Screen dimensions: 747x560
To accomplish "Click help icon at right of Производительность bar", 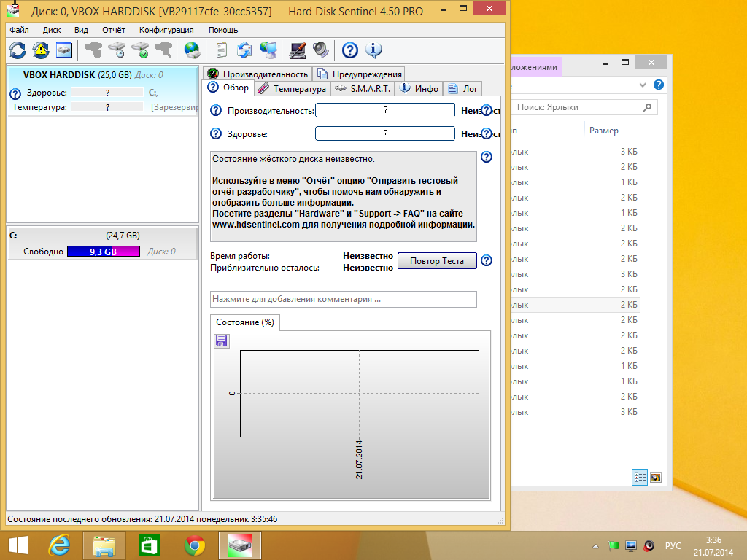I will 487,111.
